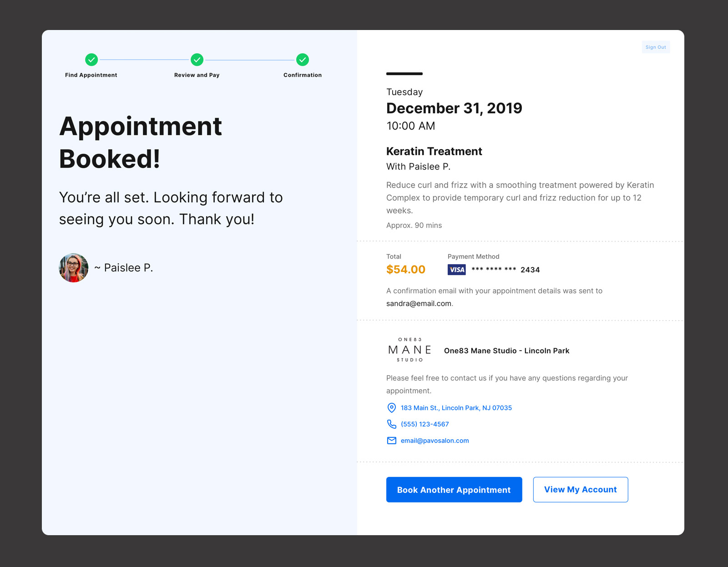The width and height of the screenshot is (728, 567).
Task: Click the $54.00 total amount
Action: click(x=406, y=270)
